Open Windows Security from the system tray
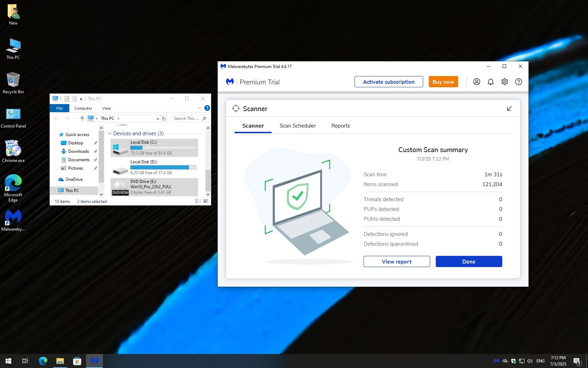This screenshot has height=368, width=588. coord(513,361)
